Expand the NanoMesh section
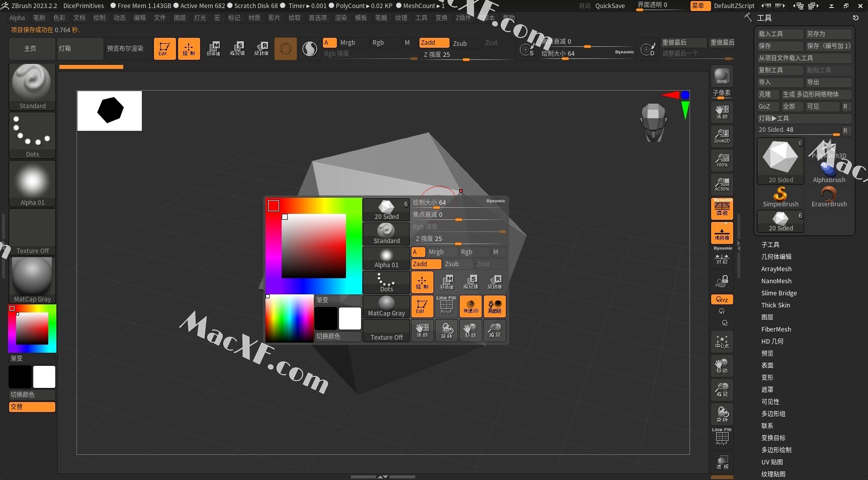 (x=776, y=281)
